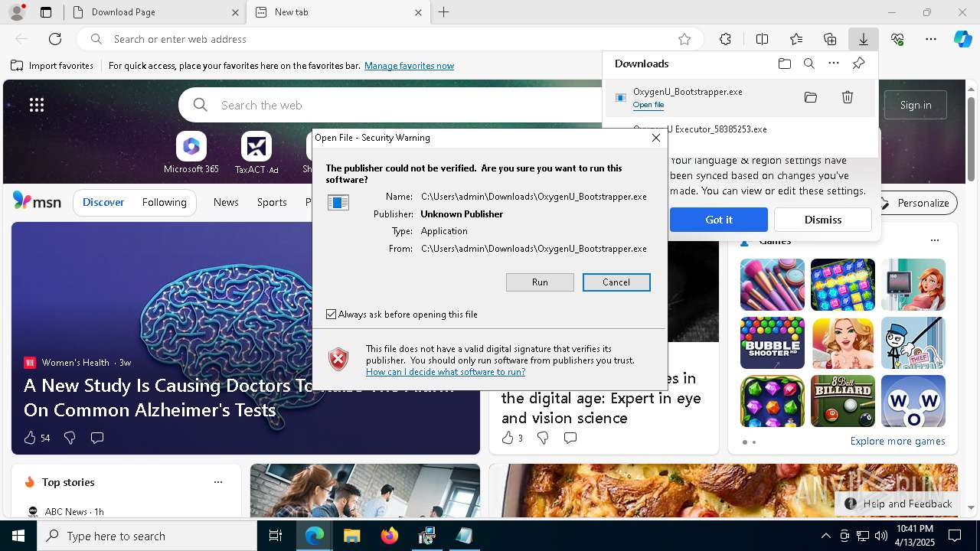Screen dimensions: 980x551
Task: Open the 8 Ball Billiard game thumbnail
Action: click(842, 401)
